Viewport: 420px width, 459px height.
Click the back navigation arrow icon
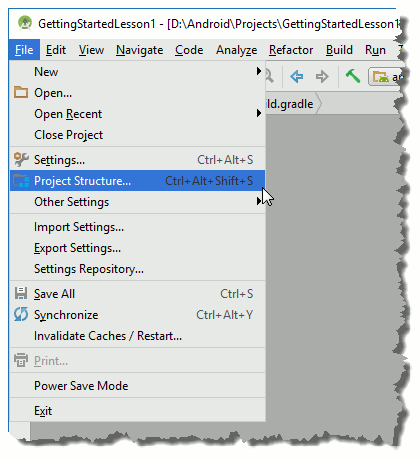point(297,77)
